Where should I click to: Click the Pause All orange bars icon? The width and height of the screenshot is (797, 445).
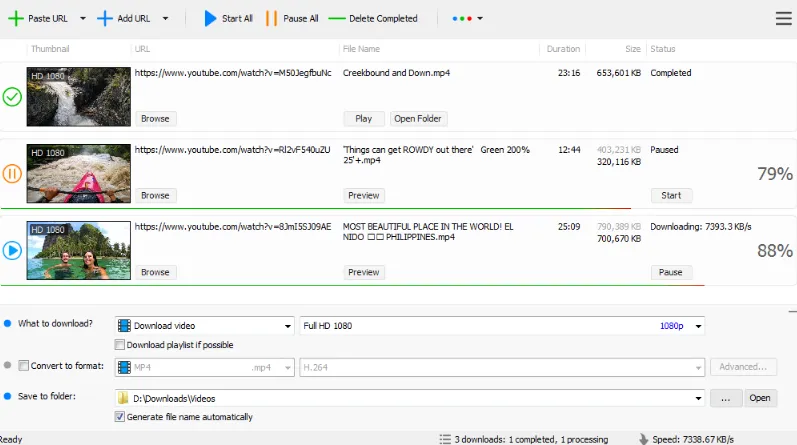271,18
